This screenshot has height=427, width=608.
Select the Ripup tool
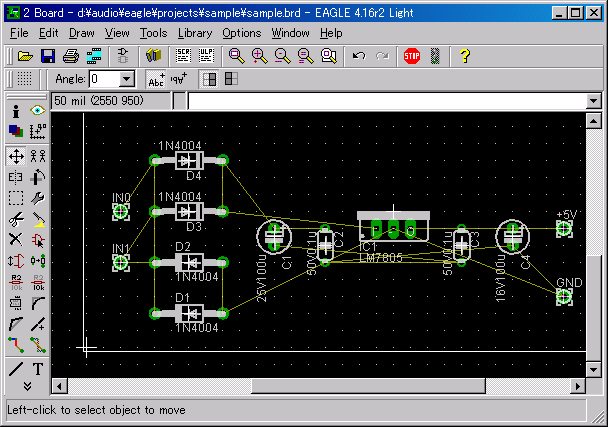[x=38, y=345]
